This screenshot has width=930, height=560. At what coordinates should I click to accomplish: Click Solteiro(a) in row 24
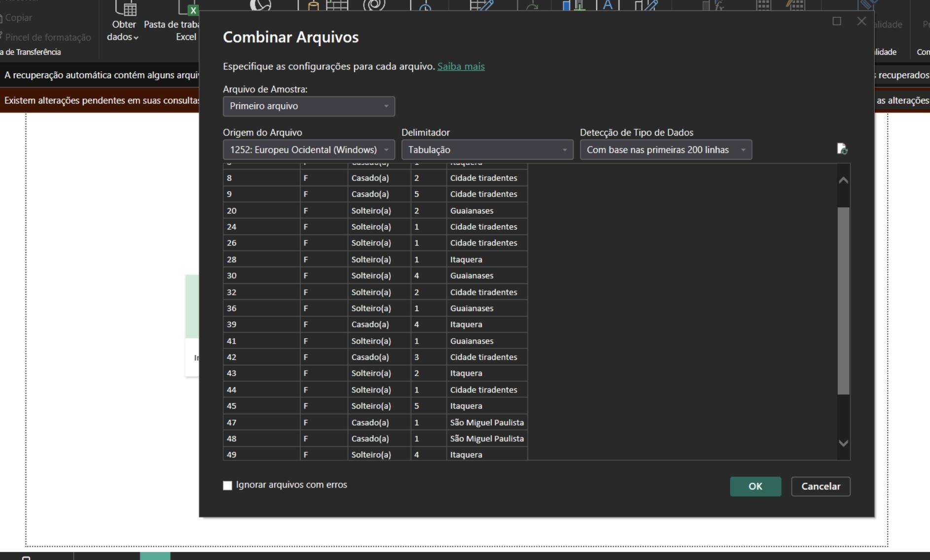379,227
